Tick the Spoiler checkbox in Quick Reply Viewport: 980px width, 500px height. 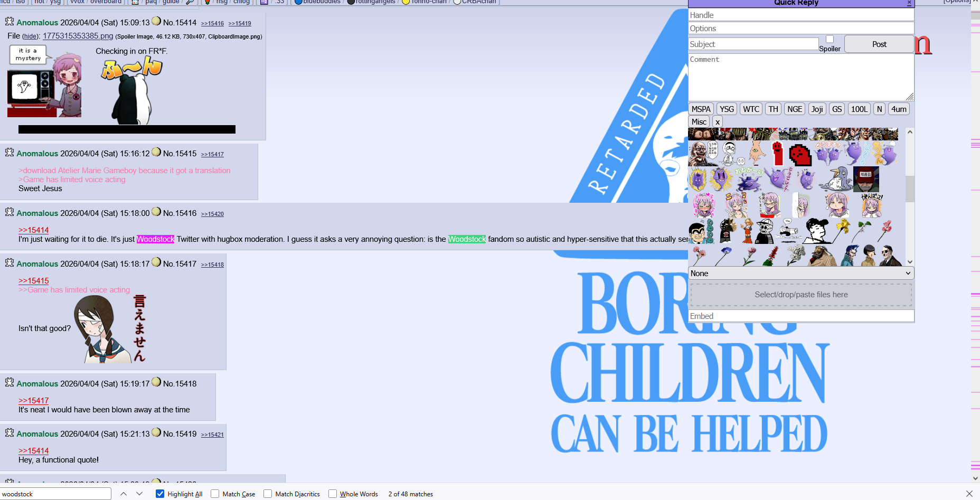[830, 39]
